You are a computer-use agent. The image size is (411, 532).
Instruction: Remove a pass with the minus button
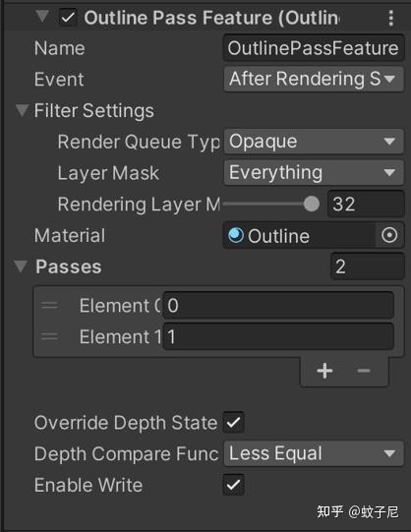point(364,371)
